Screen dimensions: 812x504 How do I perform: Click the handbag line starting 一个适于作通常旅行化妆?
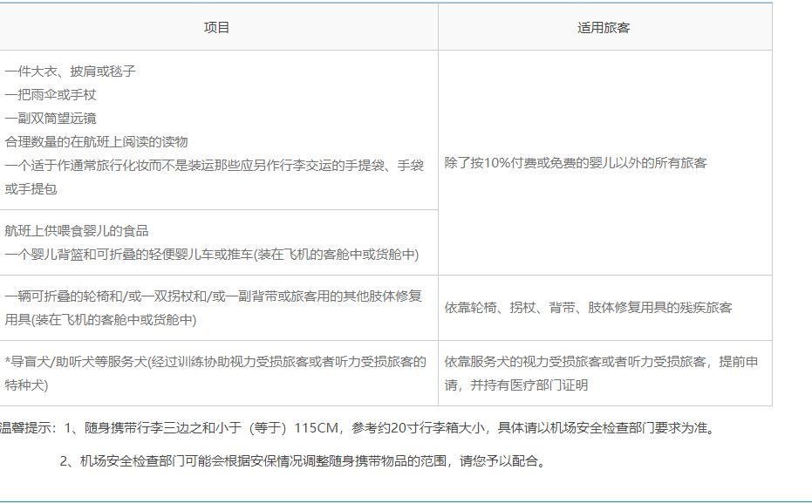pyautogui.click(x=214, y=177)
